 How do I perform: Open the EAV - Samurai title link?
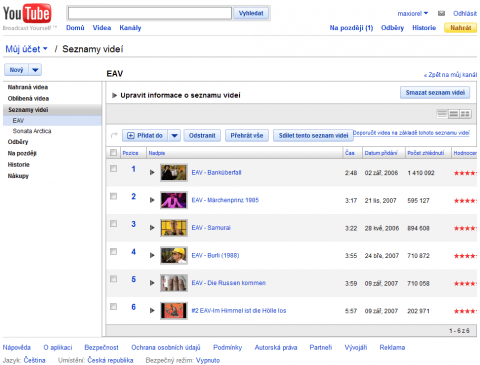pyautogui.click(x=211, y=228)
